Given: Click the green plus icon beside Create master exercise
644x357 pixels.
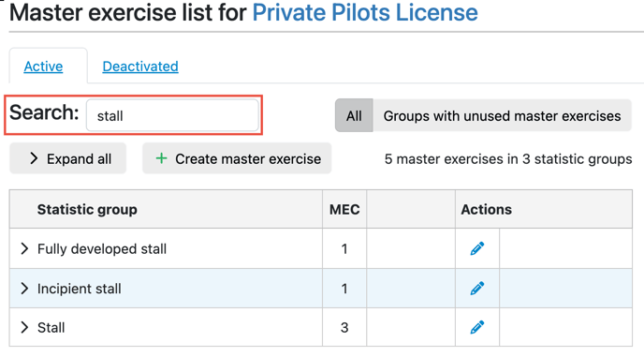Looking at the screenshot, I should coord(161,158).
